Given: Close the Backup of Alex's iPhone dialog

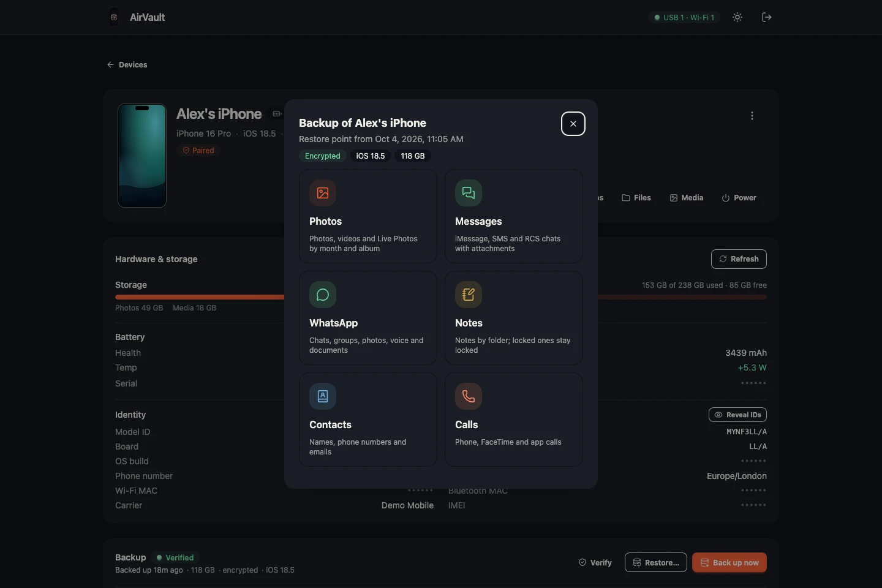Looking at the screenshot, I should [573, 124].
